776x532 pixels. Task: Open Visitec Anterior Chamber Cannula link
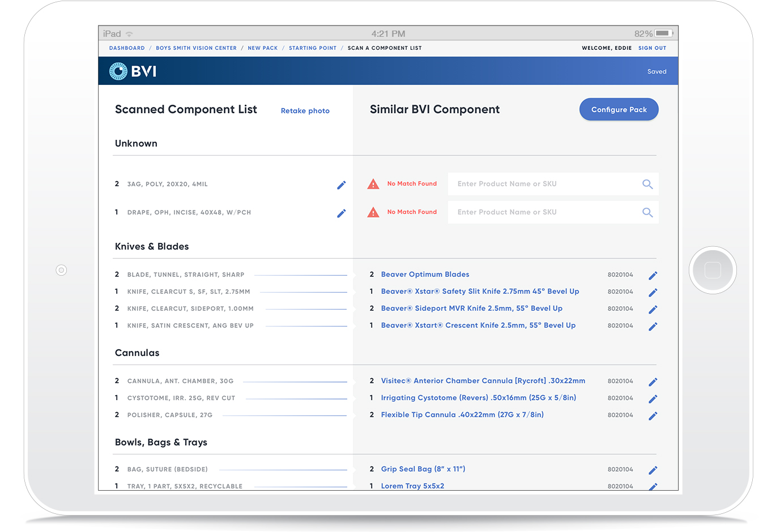(483, 381)
